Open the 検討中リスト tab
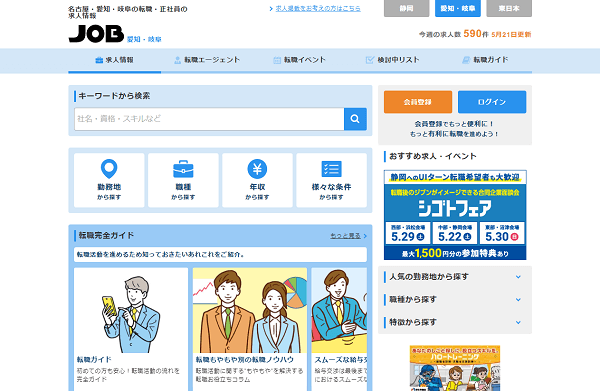The width and height of the screenshot is (600, 391). click(393, 60)
